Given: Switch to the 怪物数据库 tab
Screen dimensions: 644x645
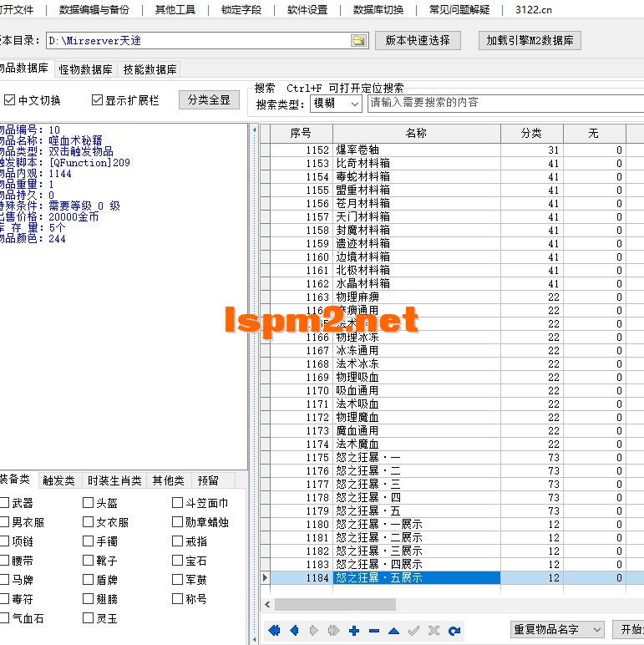Looking at the screenshot, I should click(85, 69).
